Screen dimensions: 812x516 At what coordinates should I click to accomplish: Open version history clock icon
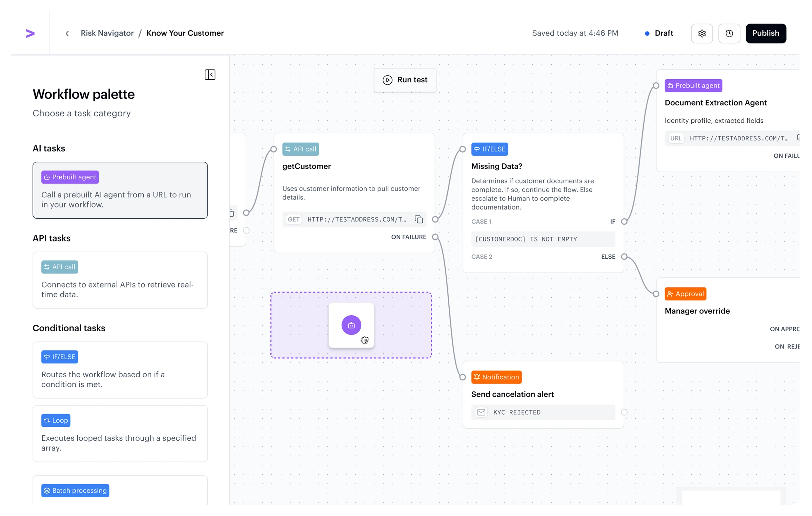click(729, 33)
